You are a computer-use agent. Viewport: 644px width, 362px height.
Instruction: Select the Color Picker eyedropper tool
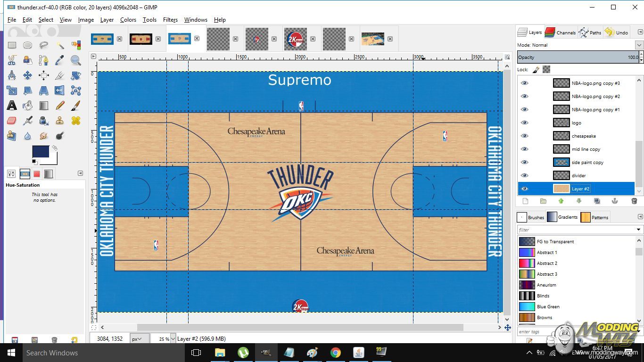tap(60, 60)
